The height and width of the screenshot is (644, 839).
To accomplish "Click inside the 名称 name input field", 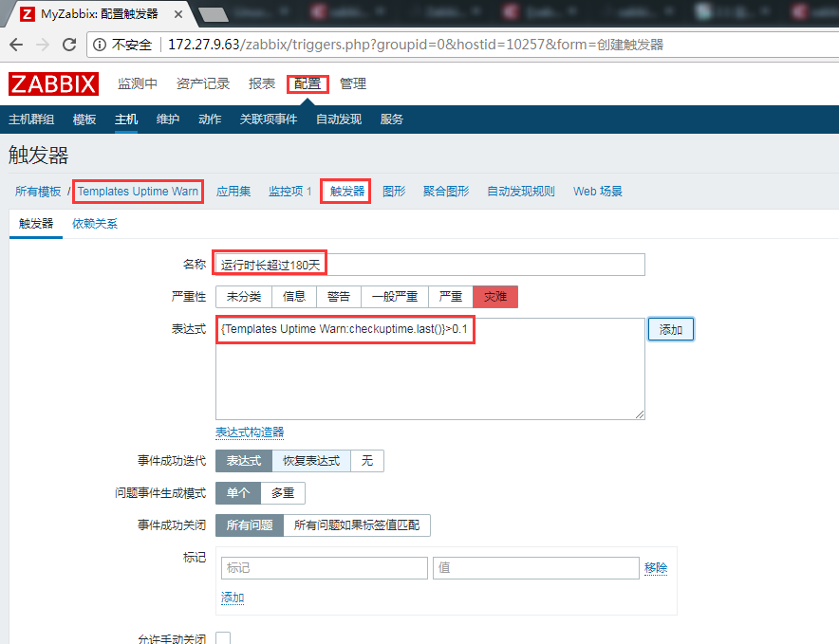I will (427, 263).
